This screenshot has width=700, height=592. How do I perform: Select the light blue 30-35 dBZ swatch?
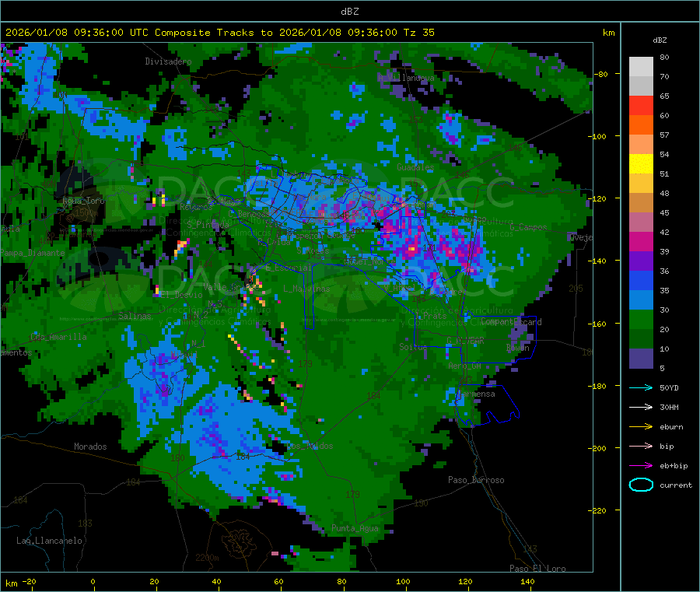[641, 300]
